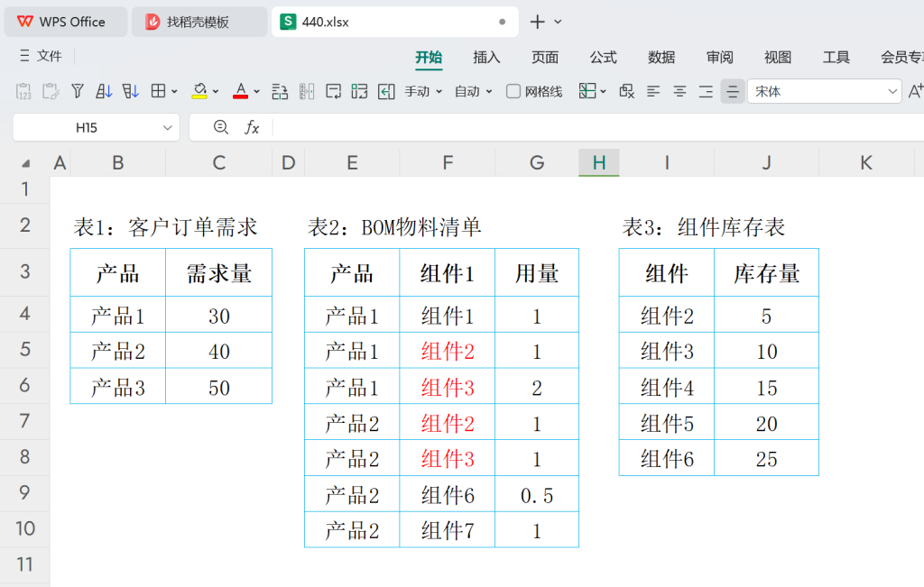Click the rows-swap icon after font color

pos(280,91)
